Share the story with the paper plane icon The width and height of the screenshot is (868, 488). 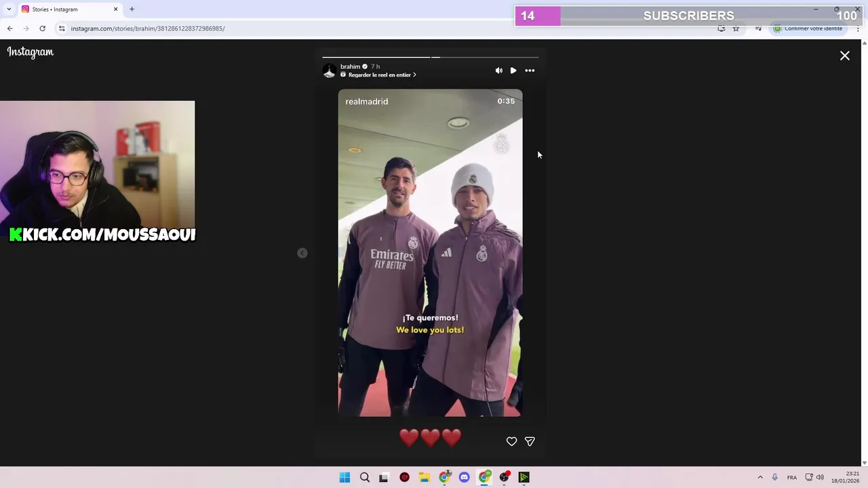(530, 441)
